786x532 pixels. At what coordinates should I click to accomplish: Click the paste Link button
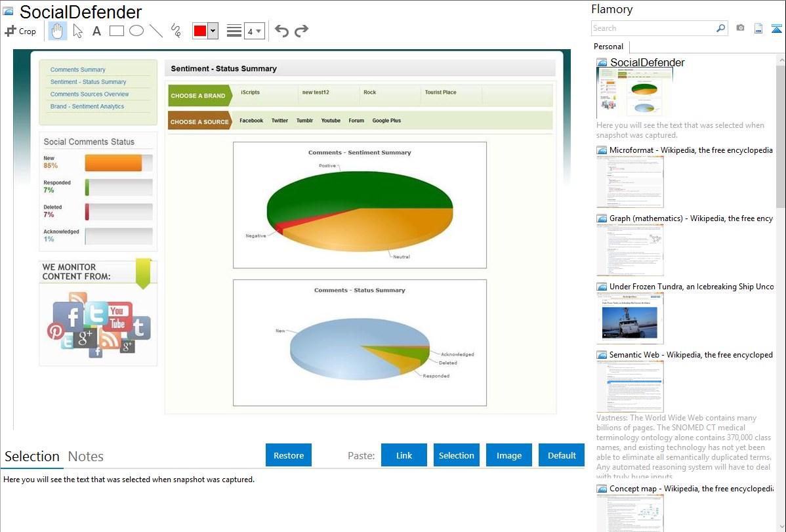(404, 455)
